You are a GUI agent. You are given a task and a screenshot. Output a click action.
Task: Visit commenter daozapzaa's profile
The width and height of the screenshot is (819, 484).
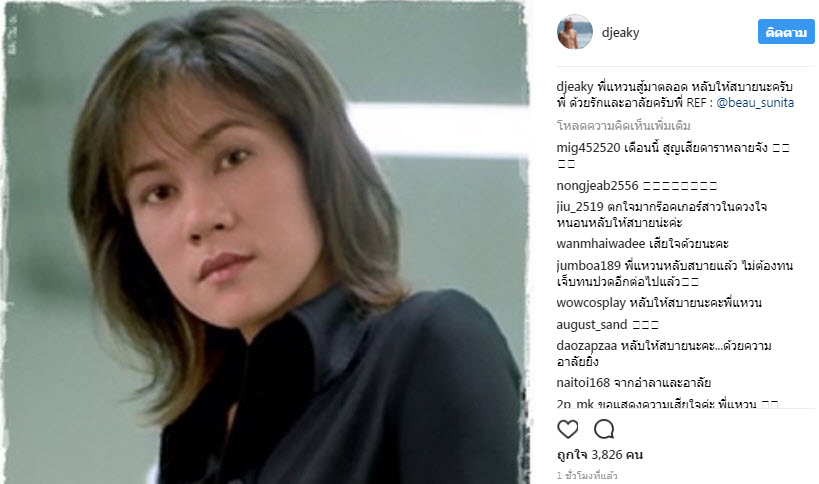pyautogui.click(x=587, y=346)
